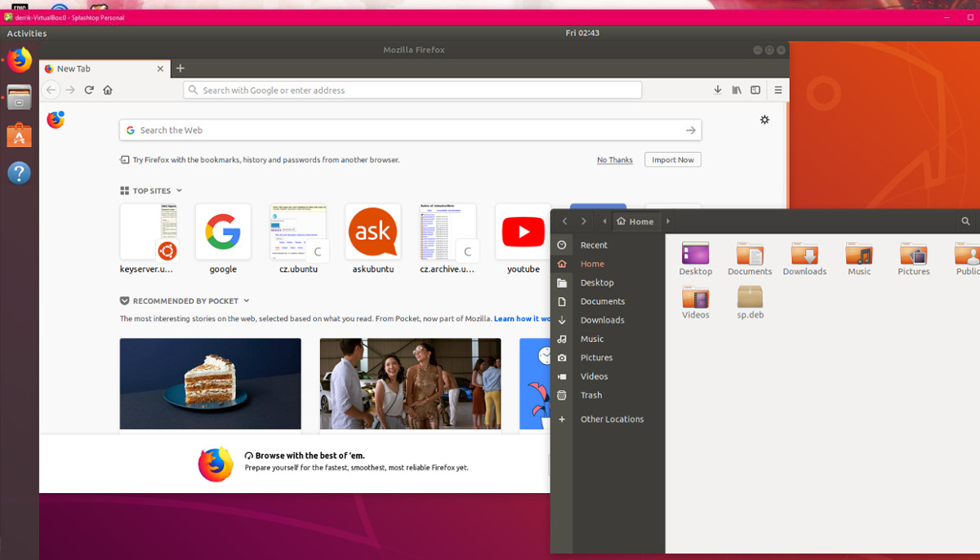Viewport: 980px width, 560px height.
Task: Select Home in Files sidebar
Action: 608,264
